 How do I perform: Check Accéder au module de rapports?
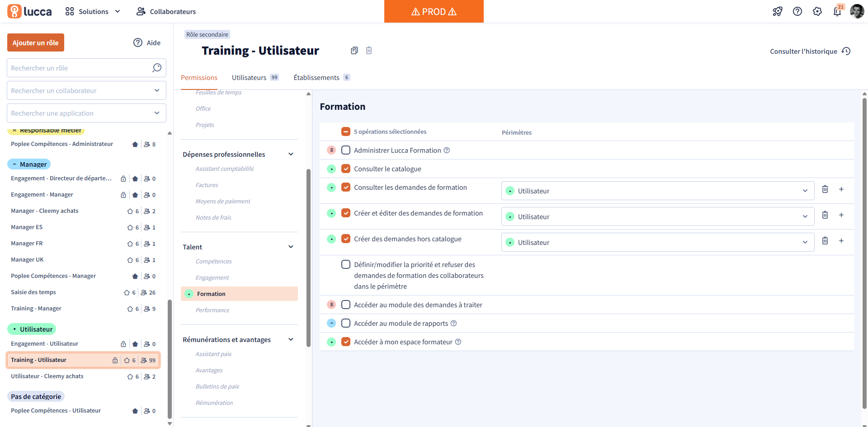coord(346,323)
